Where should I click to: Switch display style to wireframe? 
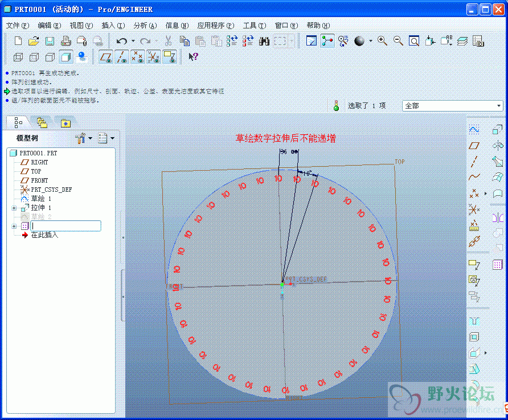click(x=18, y=57)
